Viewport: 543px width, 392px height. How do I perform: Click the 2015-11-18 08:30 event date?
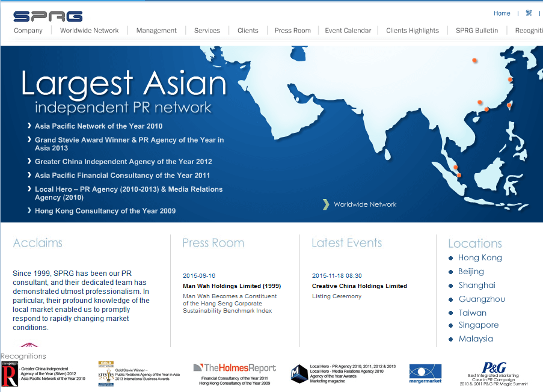(x=337, y=275)
